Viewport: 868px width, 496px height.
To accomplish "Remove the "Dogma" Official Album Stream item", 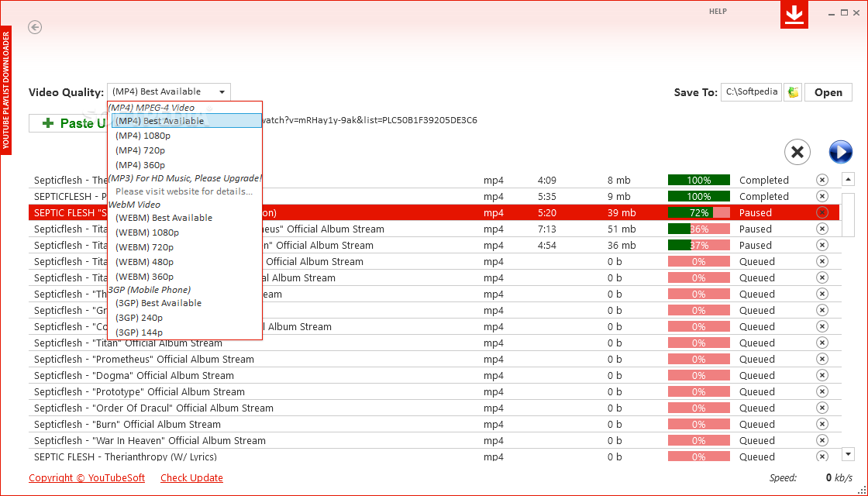I will 822,375.
